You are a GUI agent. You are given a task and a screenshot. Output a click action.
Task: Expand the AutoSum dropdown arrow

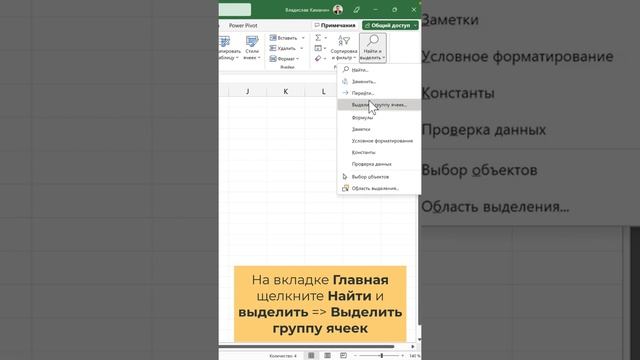coord(326,38)
